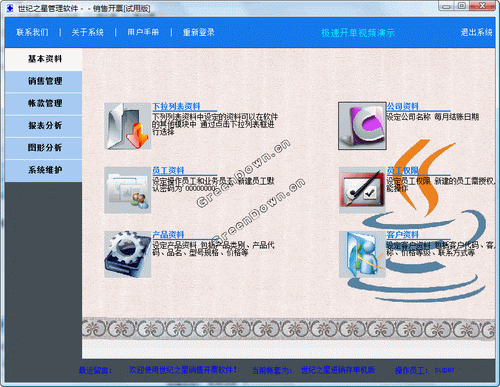500x387 pixels.
Task: Open the 下拉列表资料 folder-arrow icon
Action: pos(128,126)
